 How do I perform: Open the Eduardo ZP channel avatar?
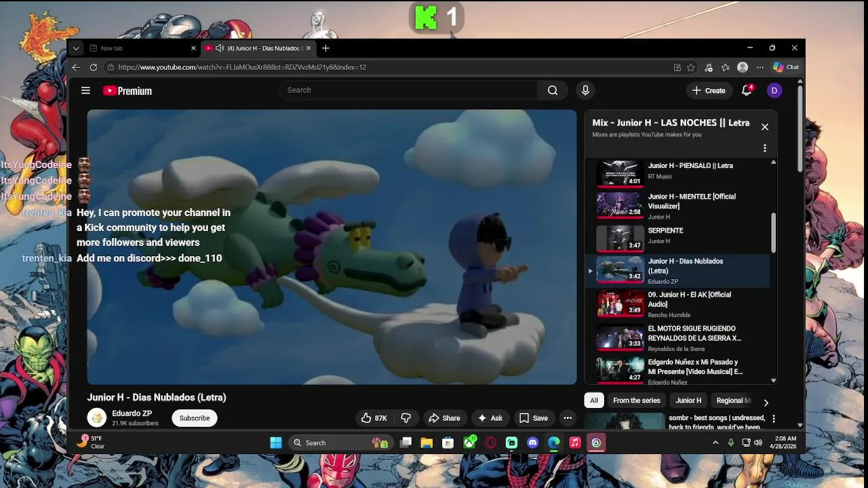pos(97,418)
